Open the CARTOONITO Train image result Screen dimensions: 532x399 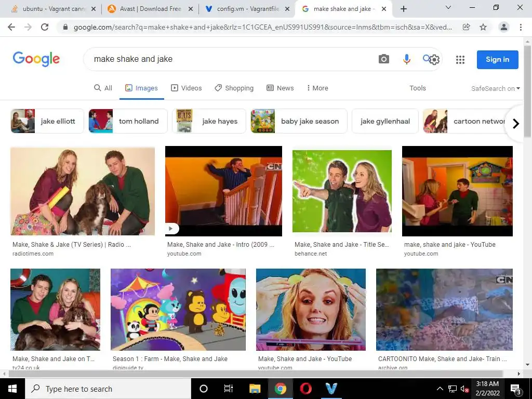coord(444,310)
